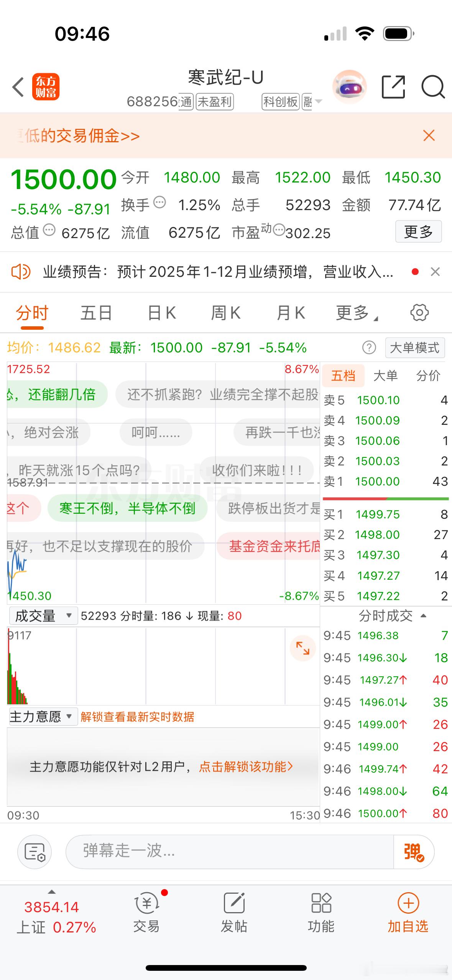This screenshot has width=452, height=980.
Task: Select the 分时 chart tab
Action: click(x=32, y=313)
